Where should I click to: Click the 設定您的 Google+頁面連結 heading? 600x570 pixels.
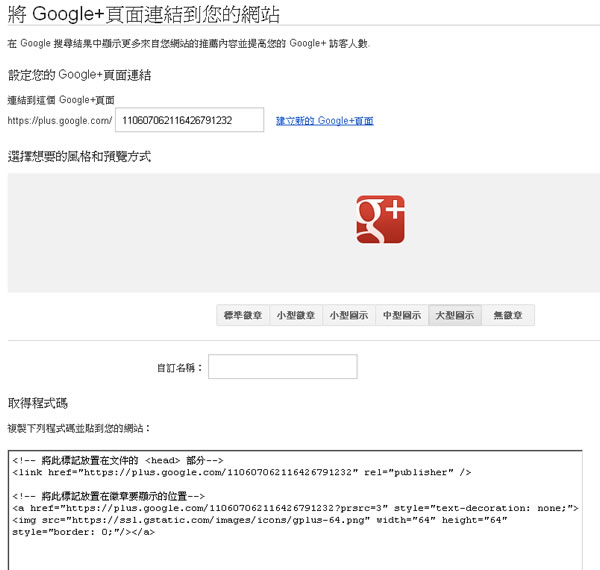click(x=79, y=75)
